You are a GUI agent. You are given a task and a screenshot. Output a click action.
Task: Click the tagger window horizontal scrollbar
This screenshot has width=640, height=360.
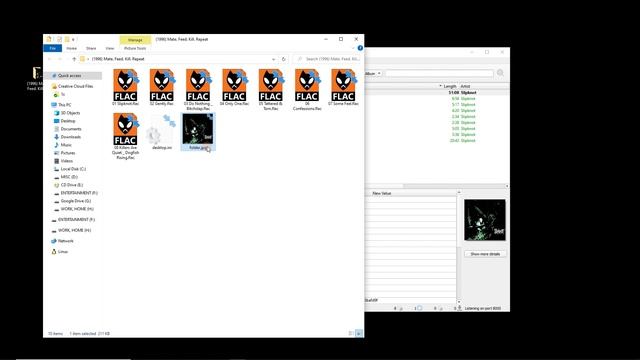[x=435, y=186]
